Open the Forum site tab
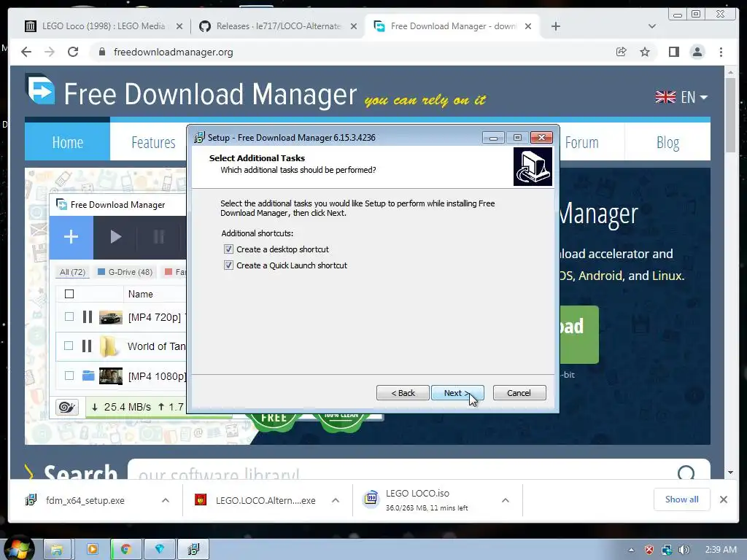 coord(581,142)
